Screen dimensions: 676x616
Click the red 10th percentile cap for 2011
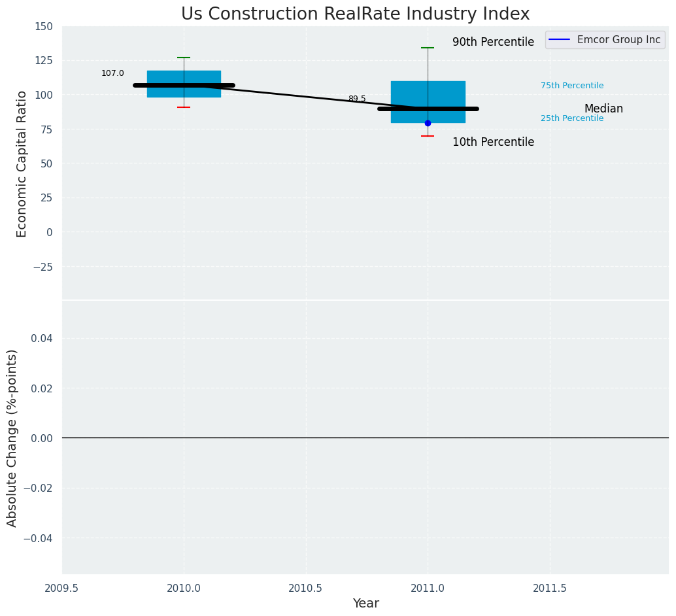click(428, 136)
